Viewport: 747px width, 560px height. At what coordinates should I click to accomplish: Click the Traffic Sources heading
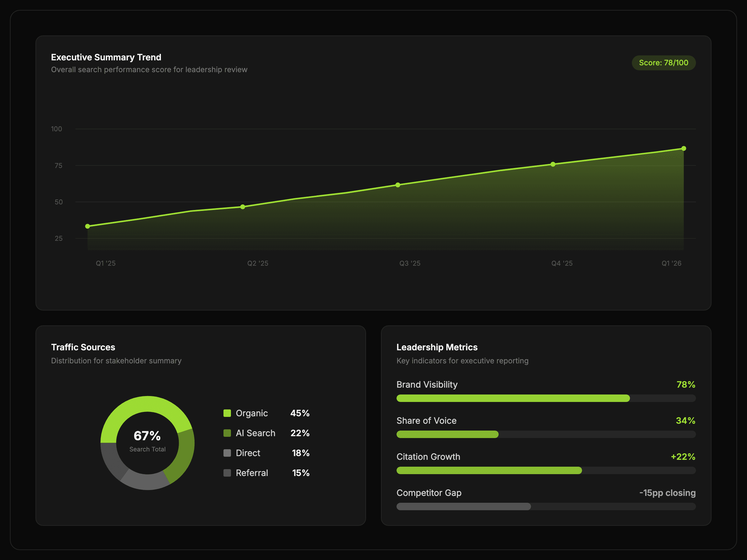pos(83,347)
